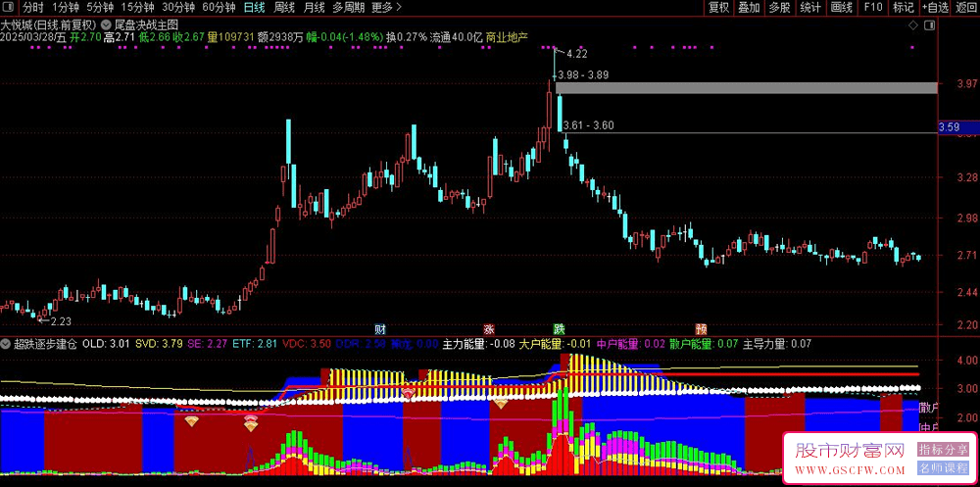This screenshot has width=980, height=487.
Task: Open the F10 company info
Action: pyautogui.click(x=873, y=8)
